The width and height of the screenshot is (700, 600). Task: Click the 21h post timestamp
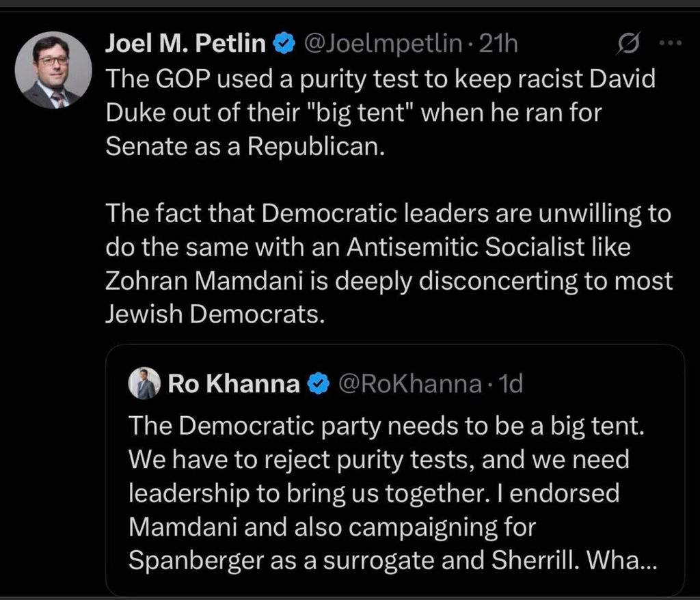pos(498,44)
